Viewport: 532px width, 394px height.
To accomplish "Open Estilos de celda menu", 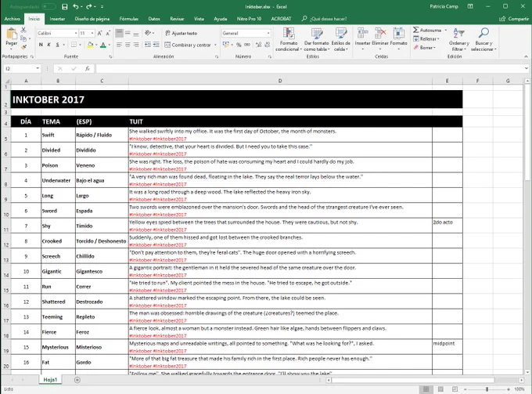I will coord(340,39).
